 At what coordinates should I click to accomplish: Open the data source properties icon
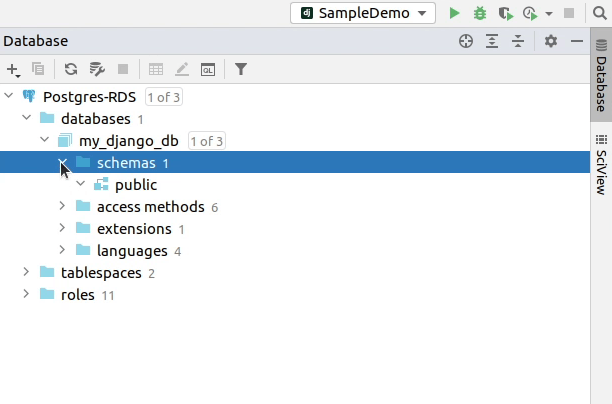pos(97,69)
